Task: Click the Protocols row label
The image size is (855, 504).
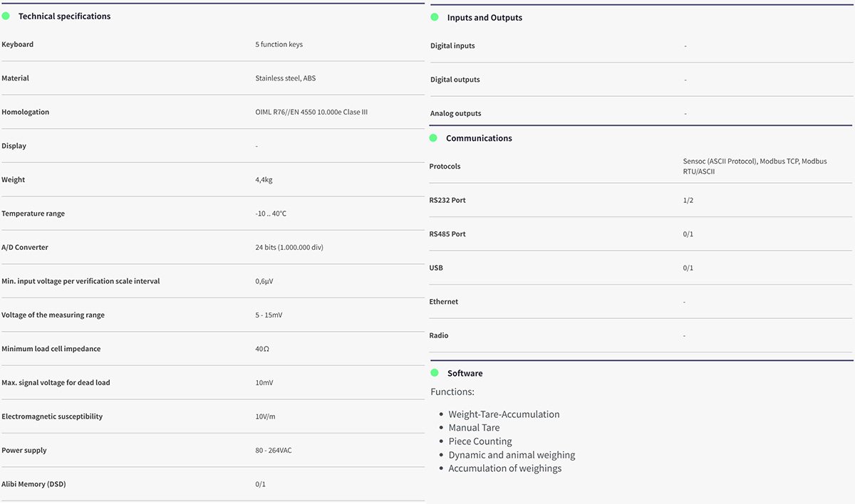Action: pyautogui.click(x=445, y=167)
